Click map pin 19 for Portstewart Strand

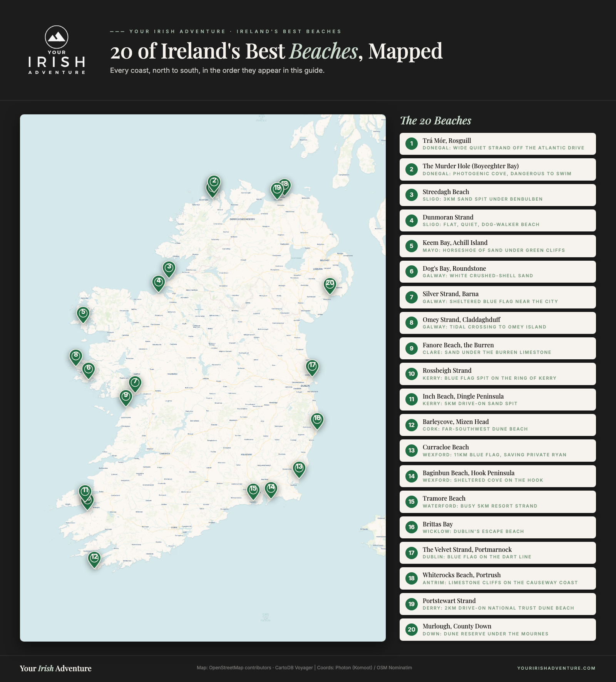[x=277, y=190]
